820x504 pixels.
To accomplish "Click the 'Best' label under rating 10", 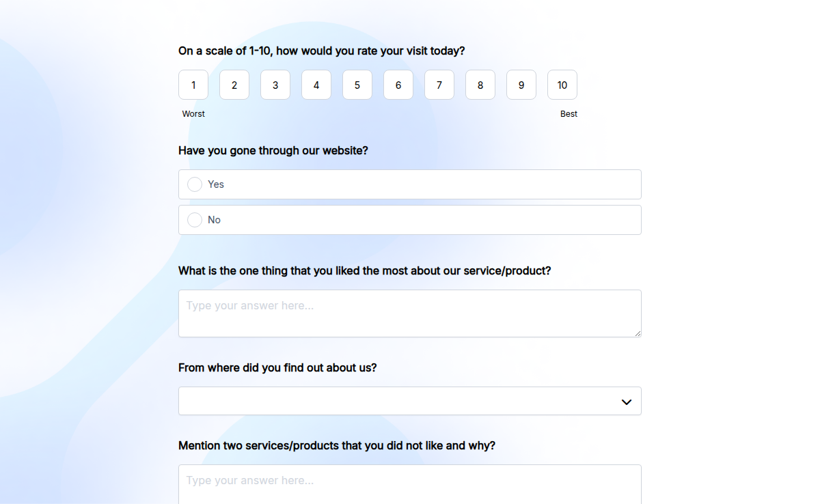I will [569, 113].
